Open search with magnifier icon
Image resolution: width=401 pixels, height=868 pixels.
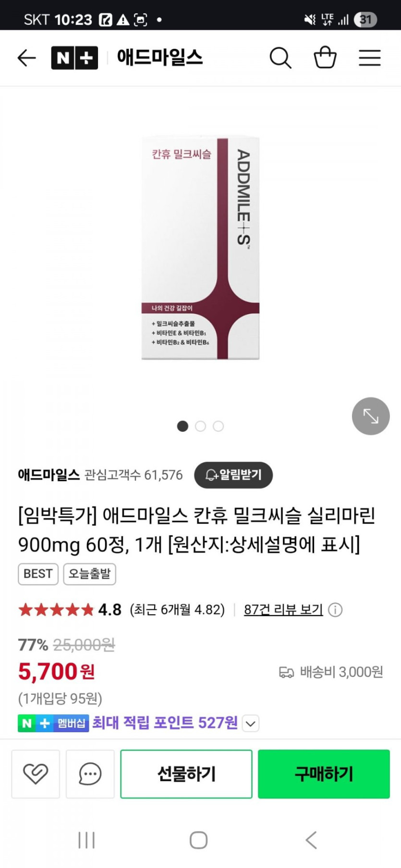pyautogui.click(x=280, y=58)
